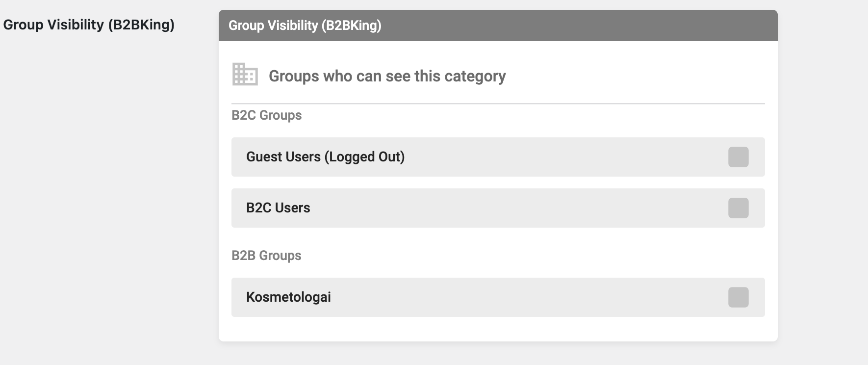Select the Guest Users (Logged Out) row
Viewport: 868px width, 365px height.
498,157
